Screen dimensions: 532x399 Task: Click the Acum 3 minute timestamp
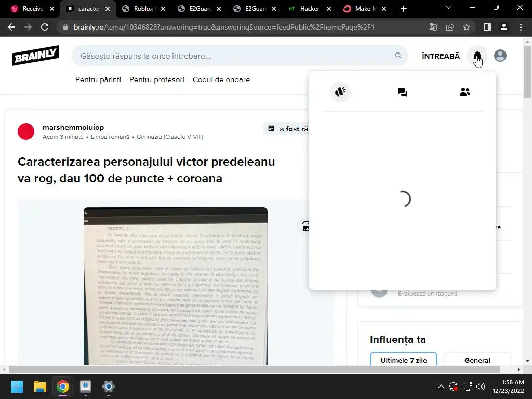coord(63,137)
